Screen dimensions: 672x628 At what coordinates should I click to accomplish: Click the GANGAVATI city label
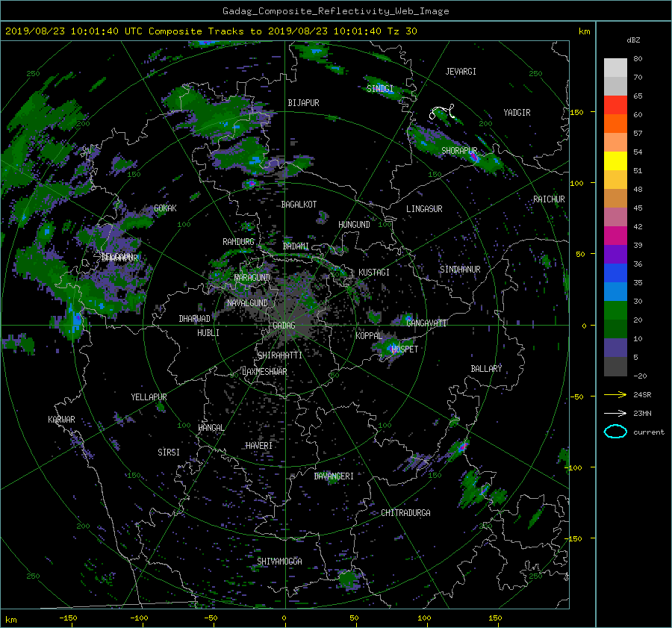[426, 323]
